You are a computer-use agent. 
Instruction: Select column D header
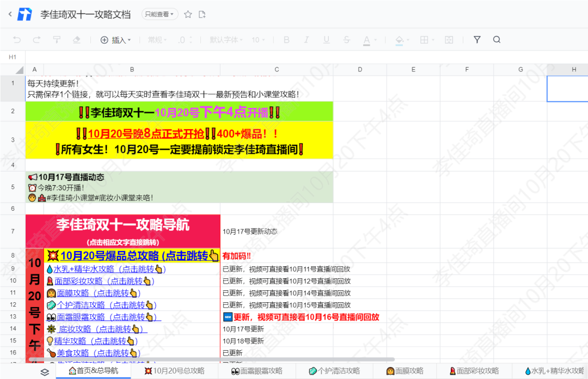click(x=360, y=69)
